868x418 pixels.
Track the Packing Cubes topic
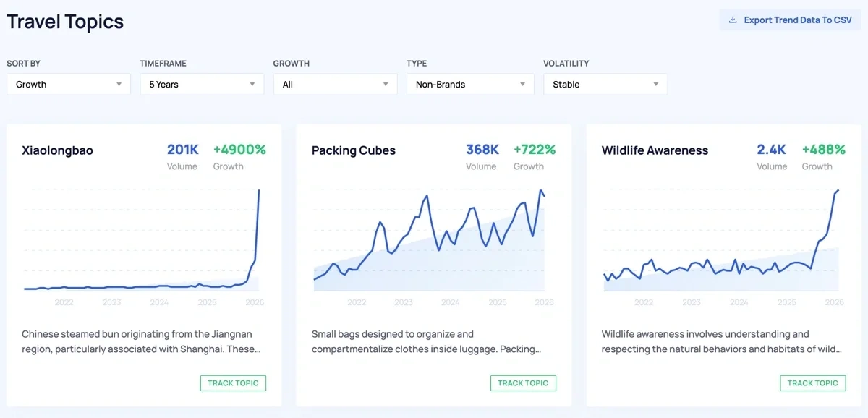523,383
